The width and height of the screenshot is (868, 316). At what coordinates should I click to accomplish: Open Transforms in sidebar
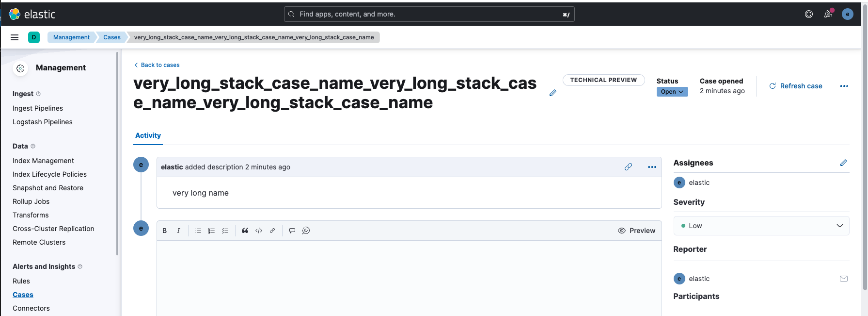[x=31, y=215]
